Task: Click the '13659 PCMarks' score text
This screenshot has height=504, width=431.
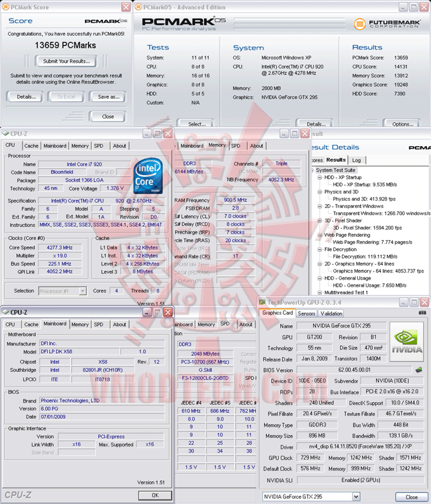Action: point(65,46)
